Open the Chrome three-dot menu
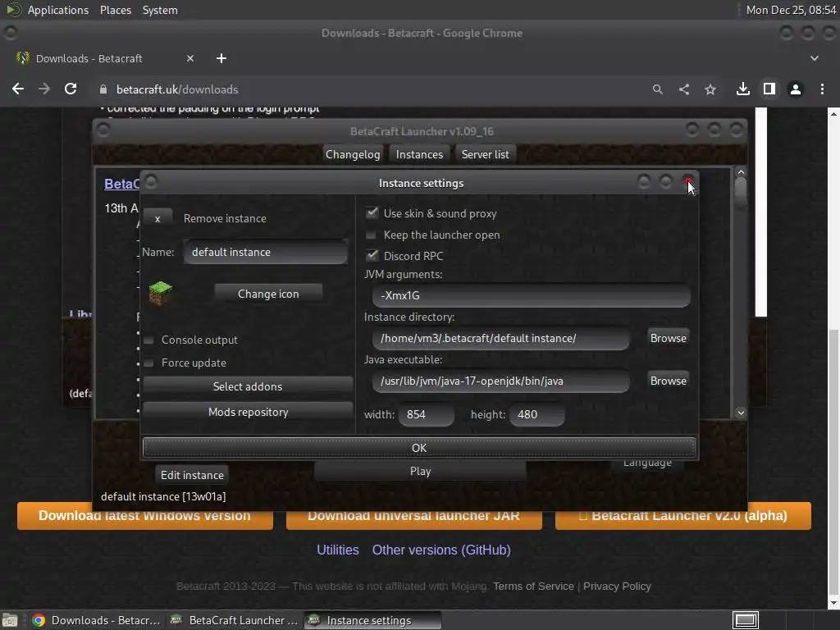 822,89
